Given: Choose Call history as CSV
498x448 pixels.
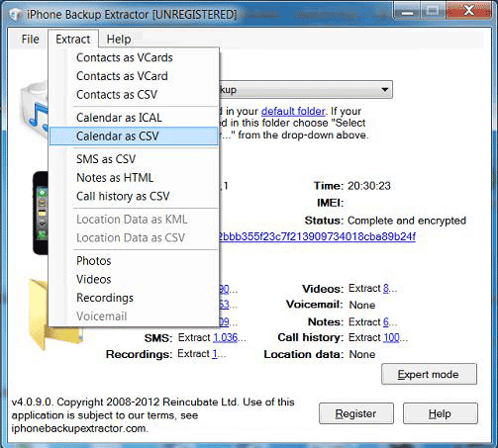Looking at the screenshot, I should point(134,196).
